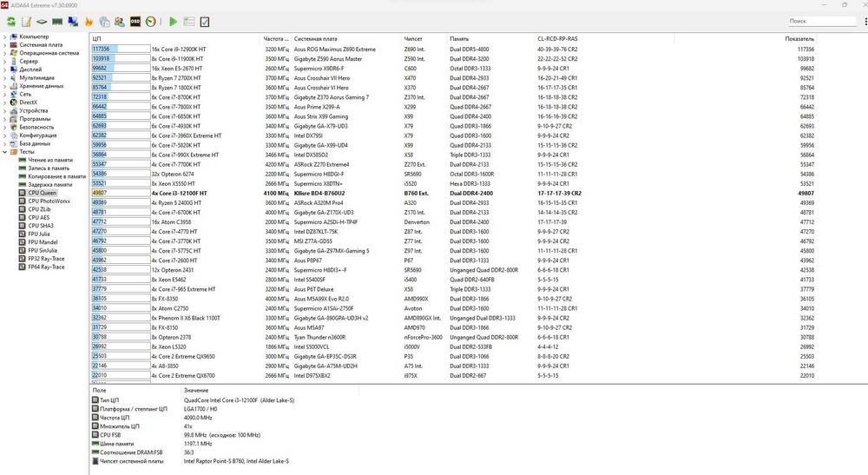Click the CL-RCD-RP-RAS column header
This screenshot has width=868, height=475.
tap(604, 39)
